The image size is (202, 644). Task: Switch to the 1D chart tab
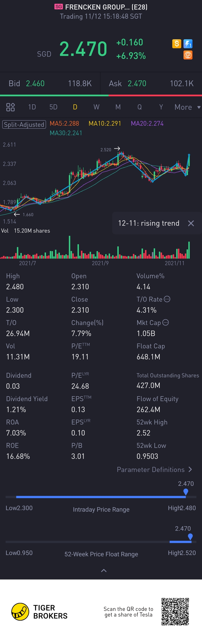[x=32, y=107]
